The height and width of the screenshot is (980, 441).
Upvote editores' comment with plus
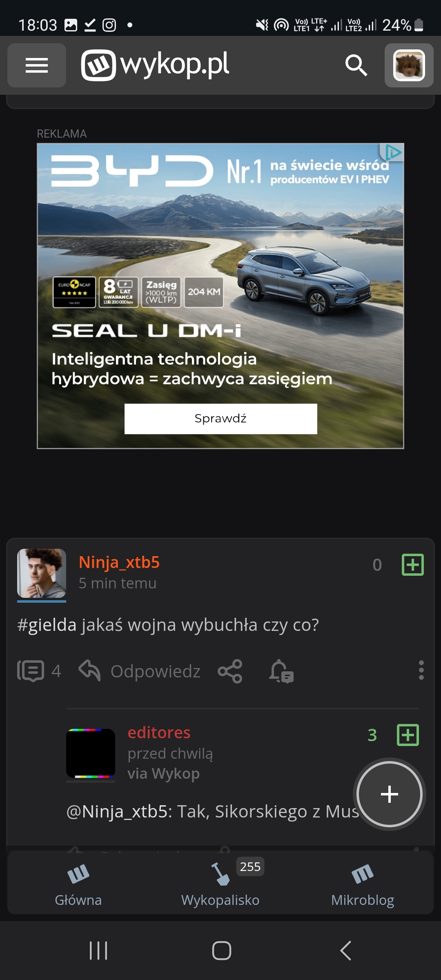(408, 735)
